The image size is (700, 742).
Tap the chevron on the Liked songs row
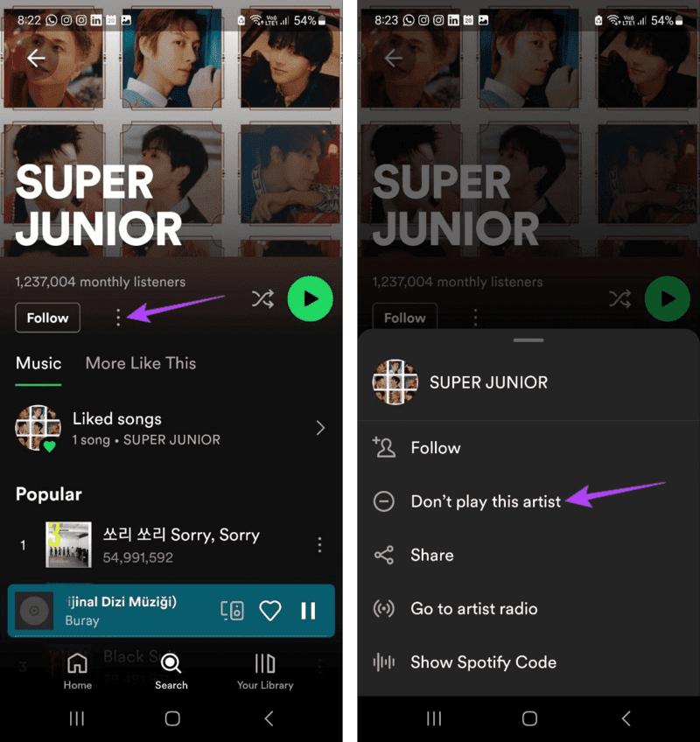pos(320,428)
